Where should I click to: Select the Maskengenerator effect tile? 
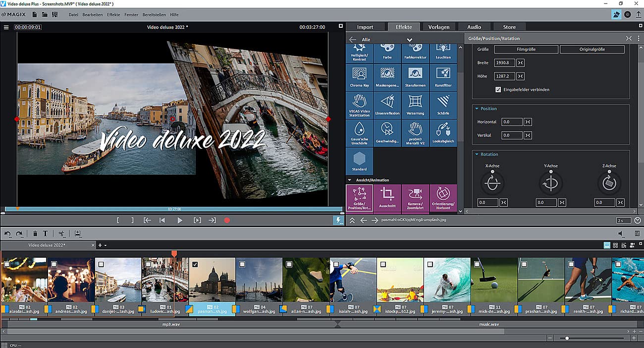point(387,77)
